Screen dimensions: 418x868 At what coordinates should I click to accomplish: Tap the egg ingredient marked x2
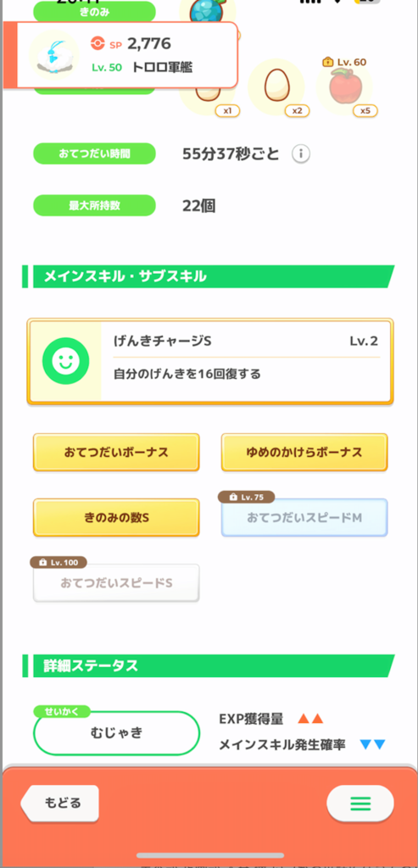(276, 87)
